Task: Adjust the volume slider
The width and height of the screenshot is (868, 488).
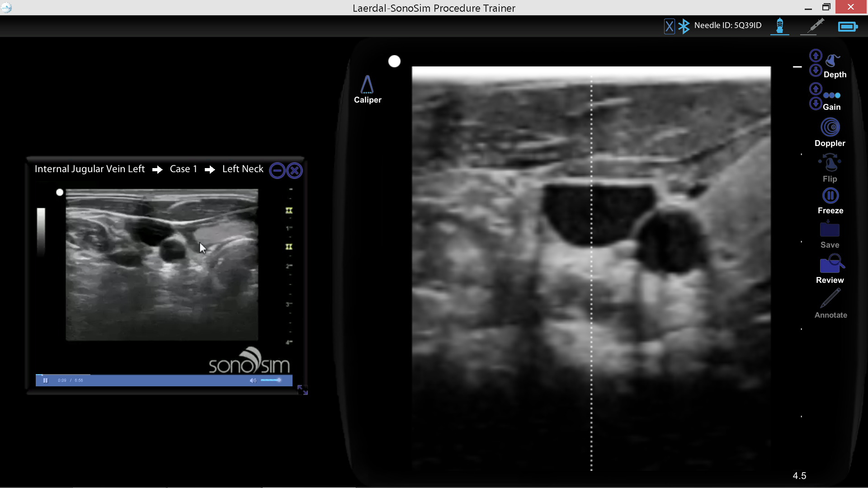Action: point(271,380)
